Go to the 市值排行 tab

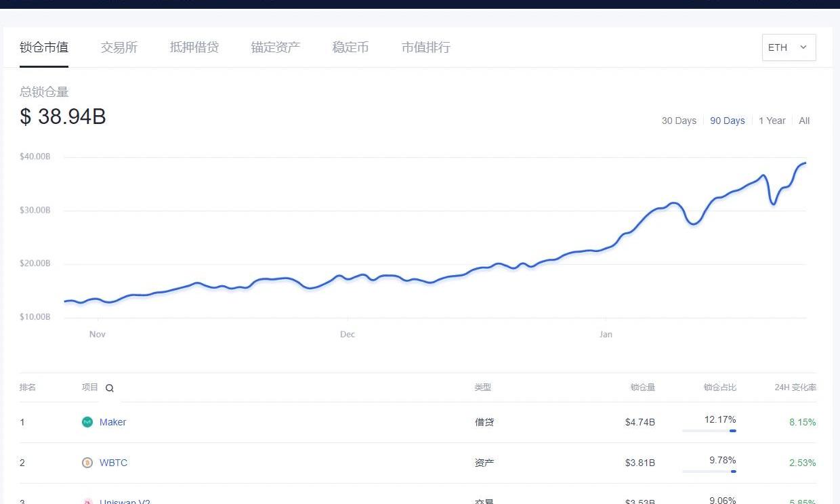click(426, 47)
